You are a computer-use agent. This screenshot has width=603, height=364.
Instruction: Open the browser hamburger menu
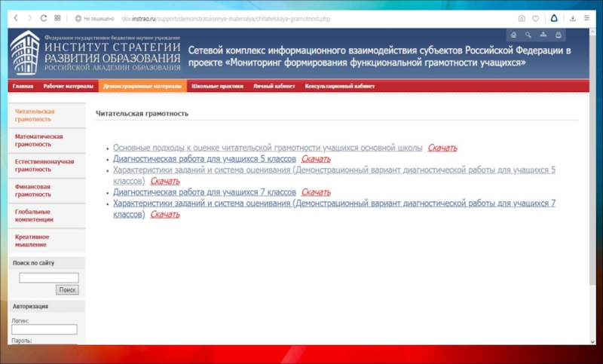[x=587, y=17]
